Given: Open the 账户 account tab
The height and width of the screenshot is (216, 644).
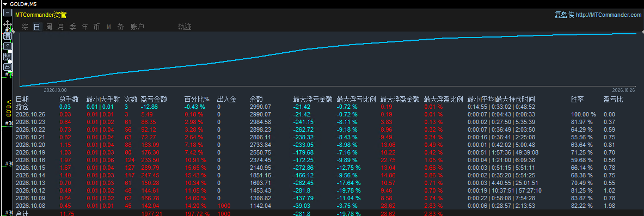Looking at the screenshot, I should (138, 27).
